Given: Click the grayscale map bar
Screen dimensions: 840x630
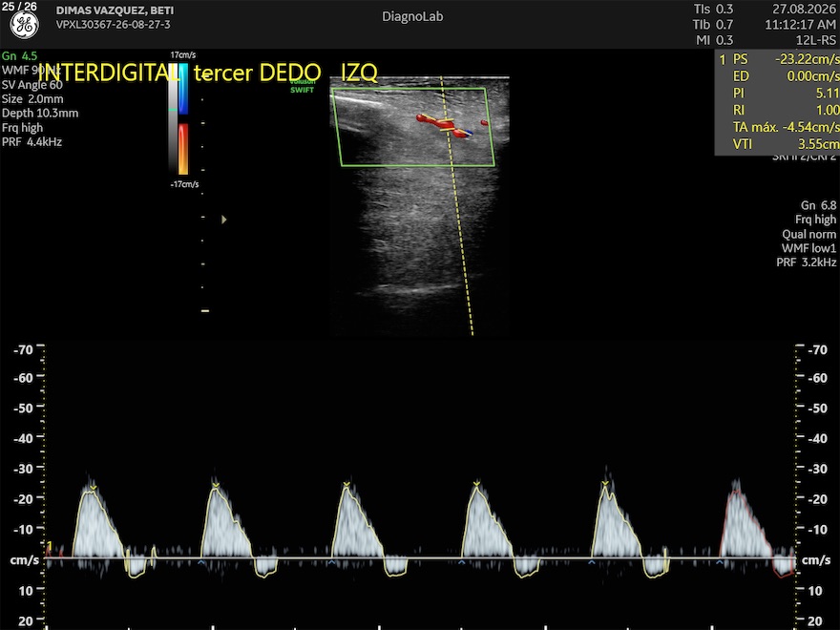Looking at the screenshot, I should [173, 118].
